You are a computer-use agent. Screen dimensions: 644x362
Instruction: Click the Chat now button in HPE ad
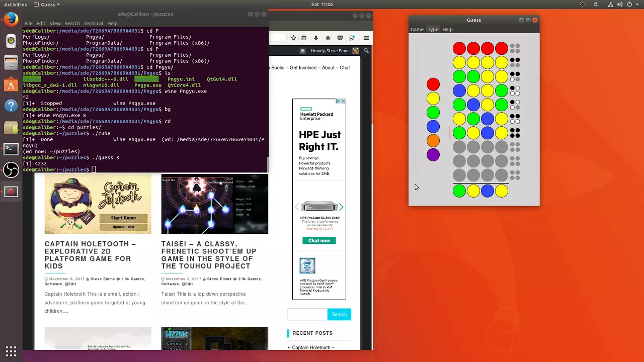coord(319,241)
